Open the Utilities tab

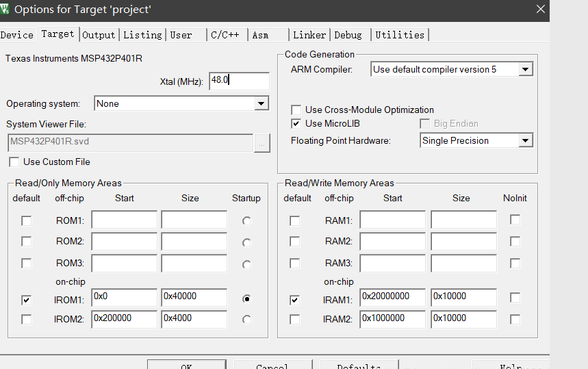click(x=400, y=35)
